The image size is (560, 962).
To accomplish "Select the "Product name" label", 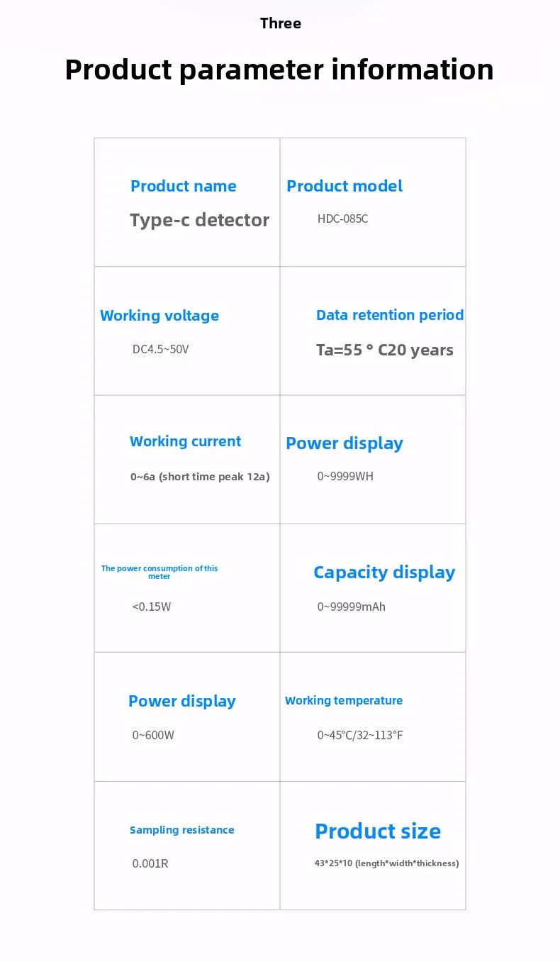I will [x=183, y=186].
